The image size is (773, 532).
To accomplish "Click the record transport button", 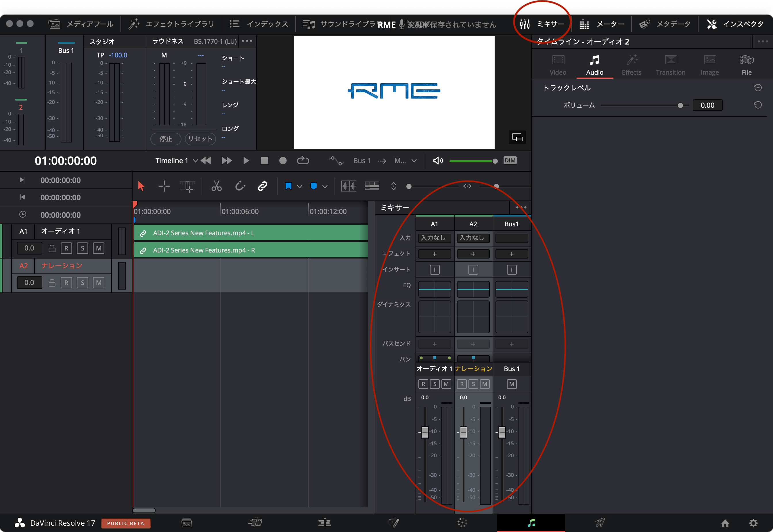I will tap(283, 161).
